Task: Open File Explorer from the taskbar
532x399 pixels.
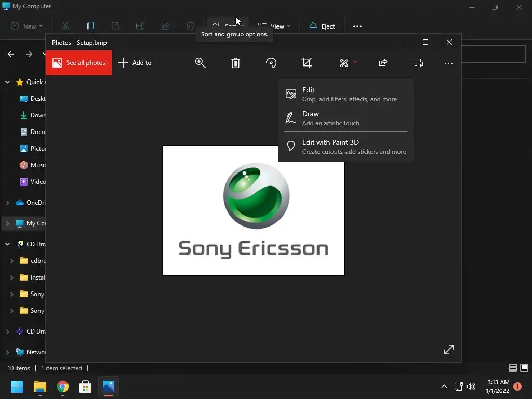Action: [x=39, y=387]
